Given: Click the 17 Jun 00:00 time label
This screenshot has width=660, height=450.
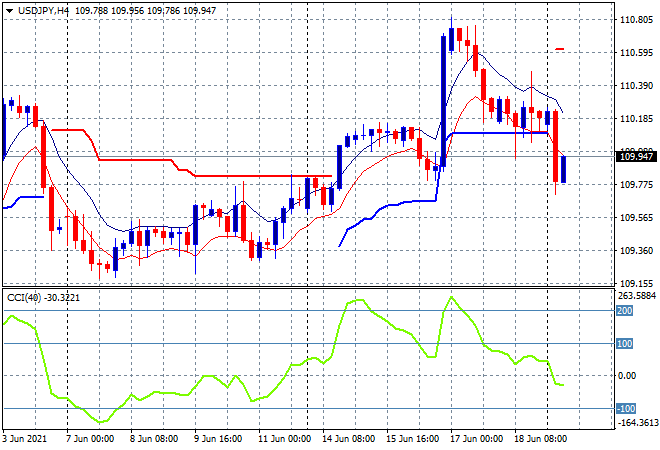Looking at the screenshot, I should [x=476, y=439].
